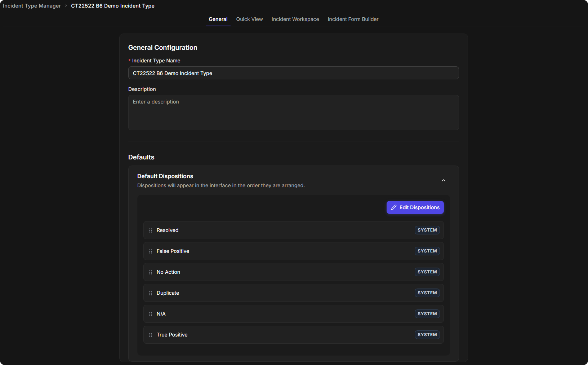This screenshot has height=365, width=588.
Task: Click drag handle icon beside False Positive
Action: click(x=151, y=251)
